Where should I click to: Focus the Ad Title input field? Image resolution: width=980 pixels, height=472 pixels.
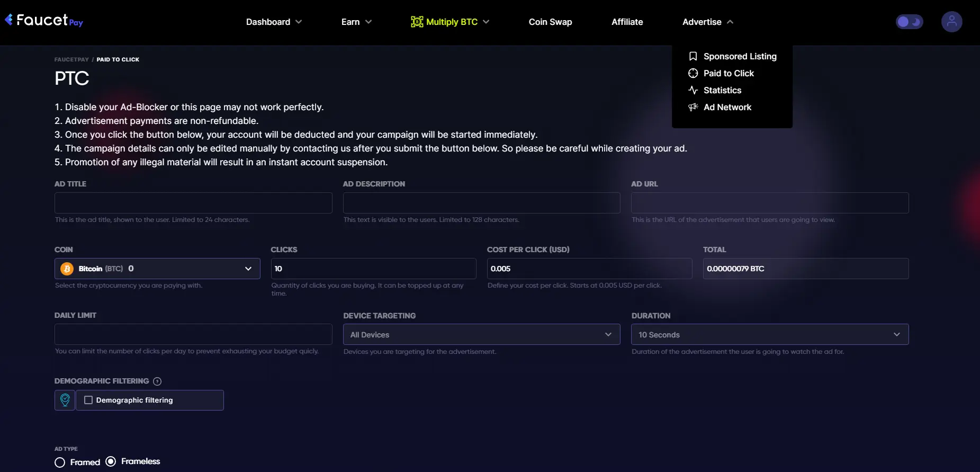[193, 203]
